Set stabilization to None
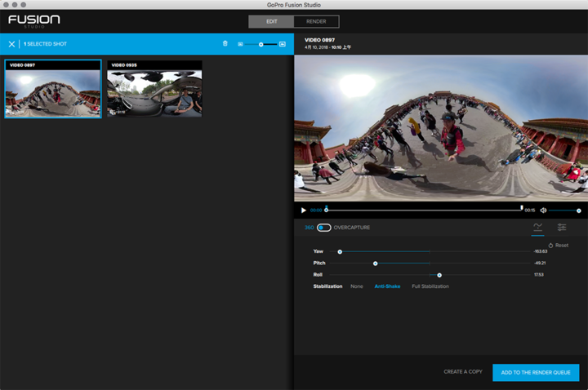588x390 pixels. [357, 286]
